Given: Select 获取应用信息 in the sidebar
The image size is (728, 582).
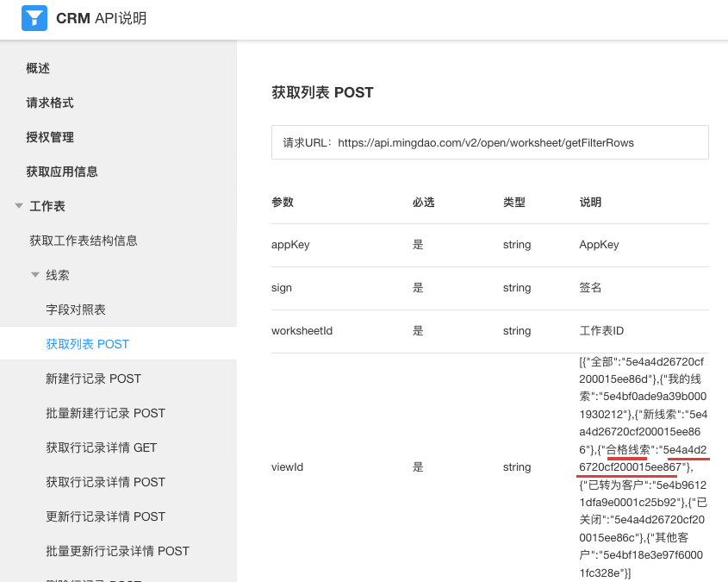Looking at the screenshot, I should pyautogui.click(x=62, y=172).
